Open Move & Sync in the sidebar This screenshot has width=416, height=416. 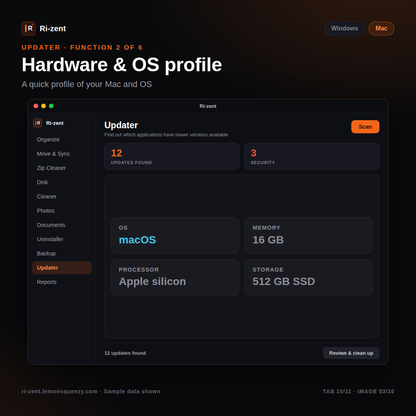[x=62, y=154]
